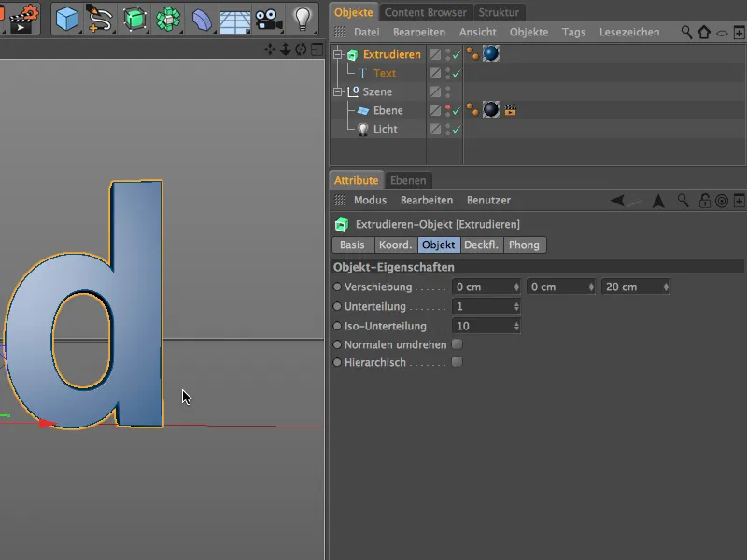Select the Ebene render clapper tag
Image resolution: width=747 pixels, height=560 pixels.
510,110
